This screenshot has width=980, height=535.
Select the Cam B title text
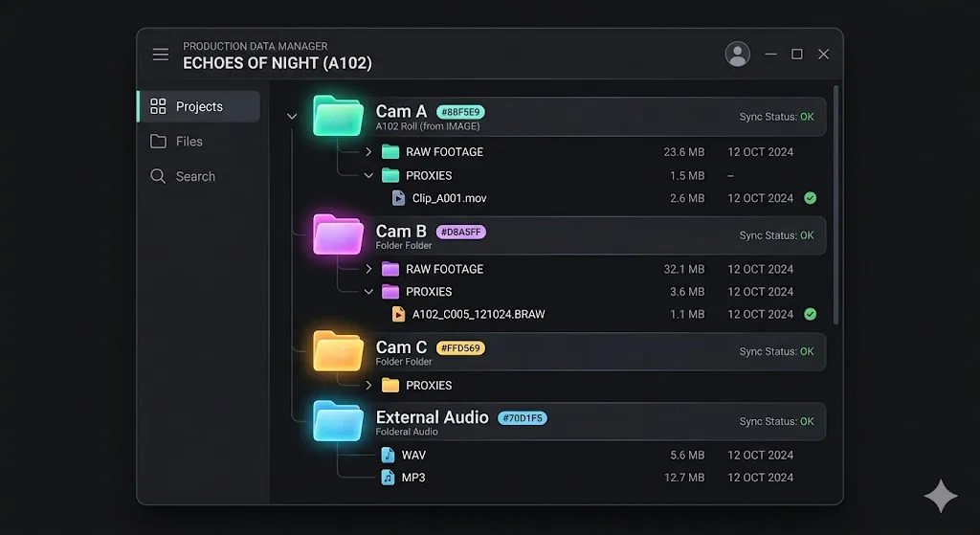pyautogui.click(x=401, y=232)
